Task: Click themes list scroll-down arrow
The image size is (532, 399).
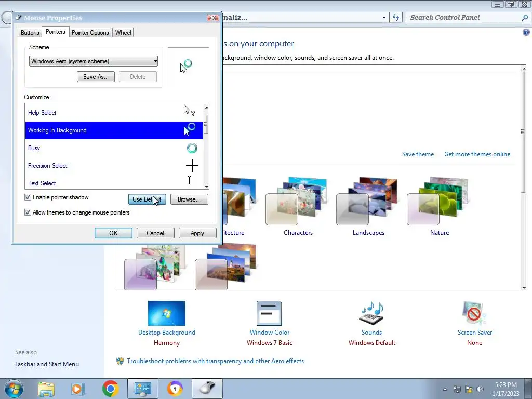Action: click(524, 288)
